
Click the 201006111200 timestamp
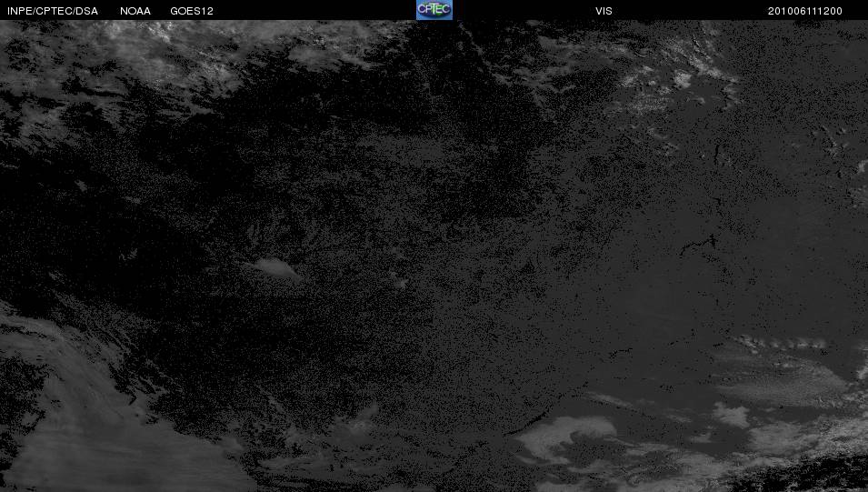(x=805, y=11)
